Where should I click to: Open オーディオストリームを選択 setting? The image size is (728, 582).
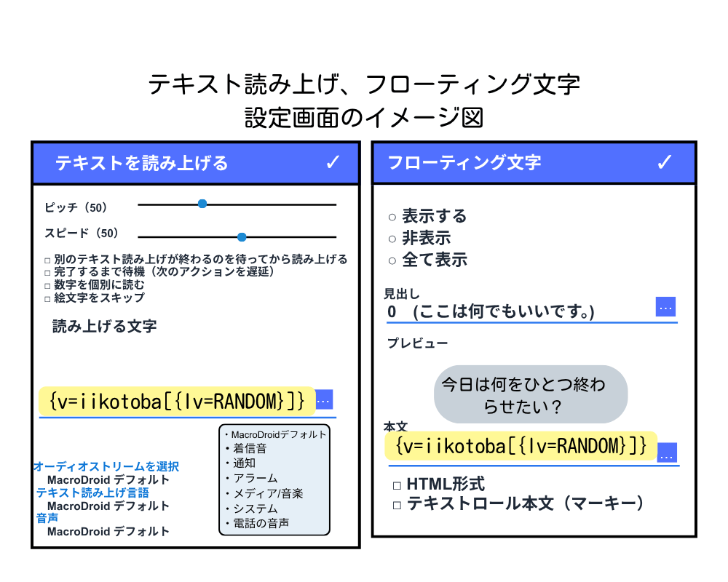pos(106,466)
